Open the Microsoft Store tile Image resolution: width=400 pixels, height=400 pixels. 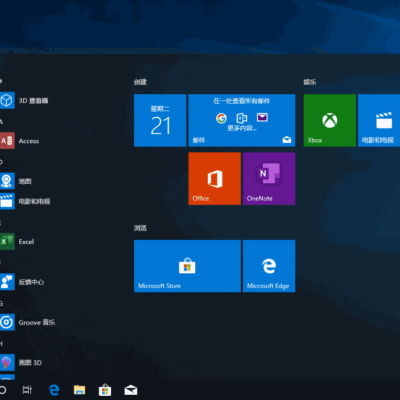click(187, 266)
